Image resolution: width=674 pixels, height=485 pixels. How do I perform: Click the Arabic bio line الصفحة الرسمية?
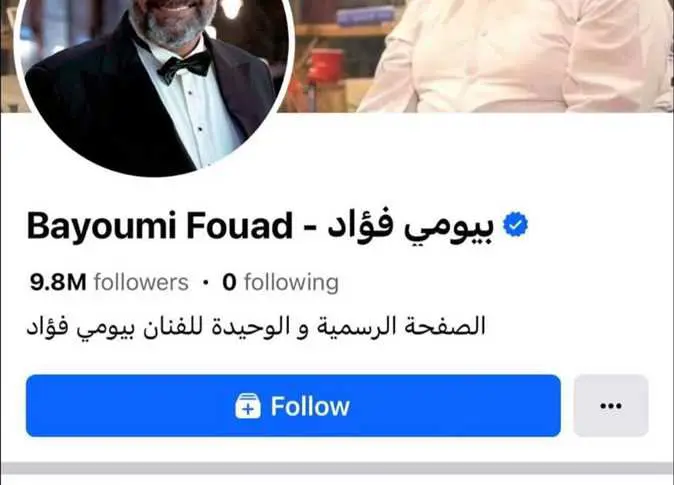pos(256,327)
